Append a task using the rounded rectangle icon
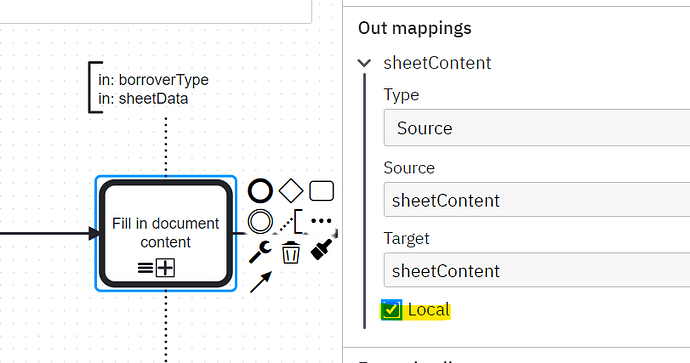 [x=321, y=191]
